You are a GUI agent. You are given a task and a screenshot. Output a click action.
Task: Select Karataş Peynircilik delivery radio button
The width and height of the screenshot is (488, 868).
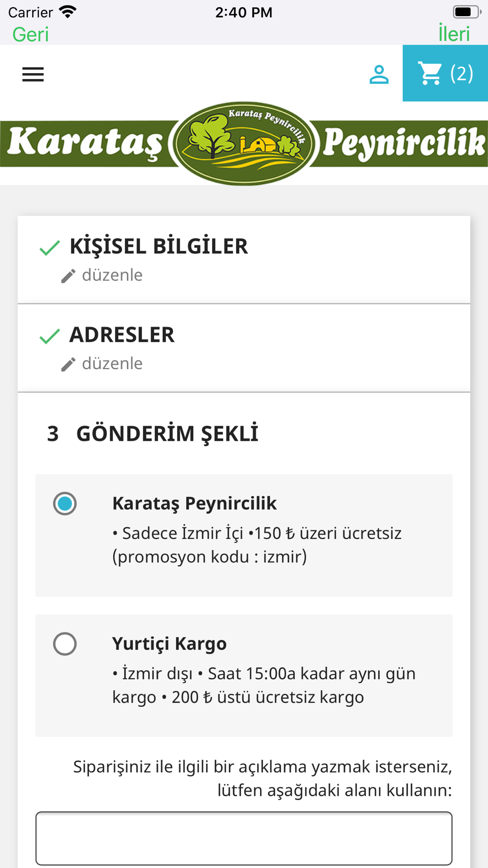pos(65,503)
